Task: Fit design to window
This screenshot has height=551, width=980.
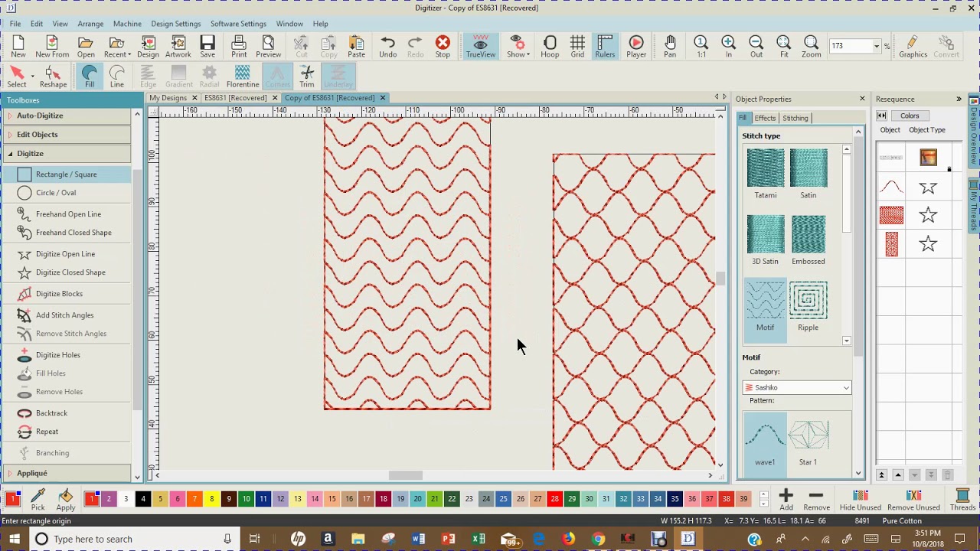Action: 784,47
